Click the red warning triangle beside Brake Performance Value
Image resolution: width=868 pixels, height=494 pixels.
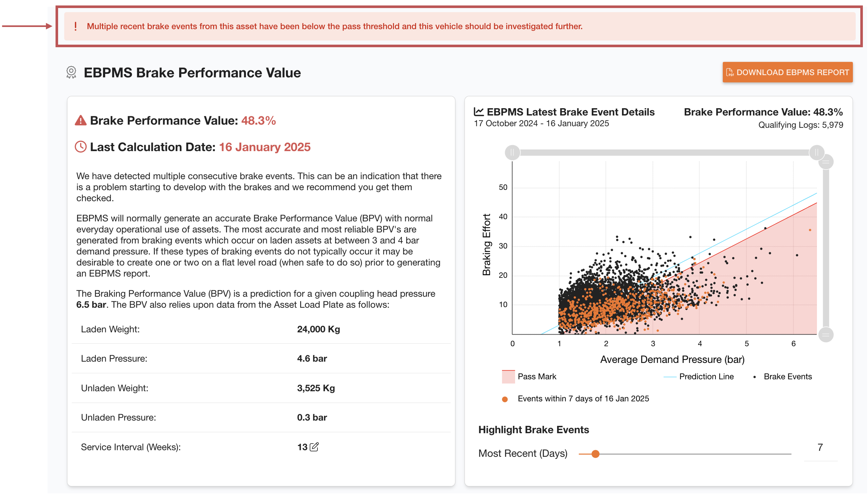click(80, 120)
